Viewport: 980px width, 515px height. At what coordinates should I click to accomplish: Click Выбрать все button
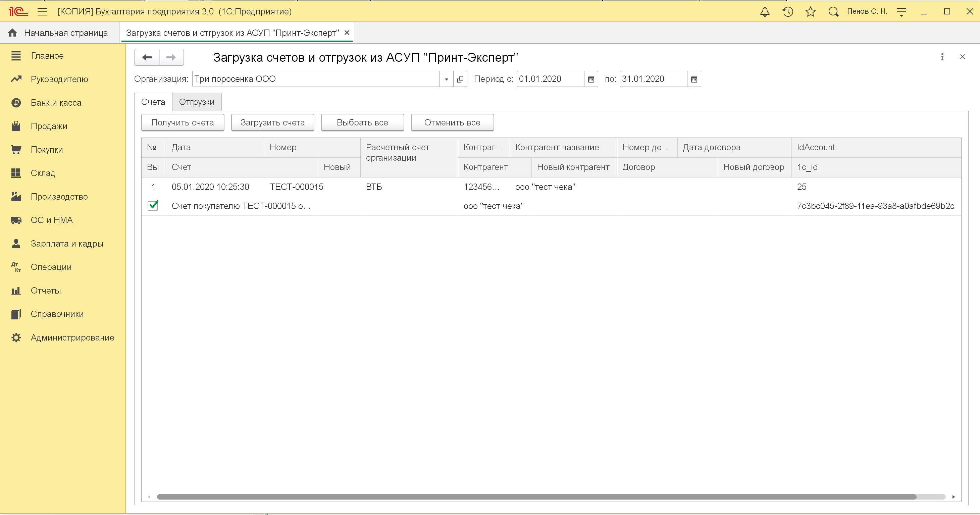click(x=362, y=122)
